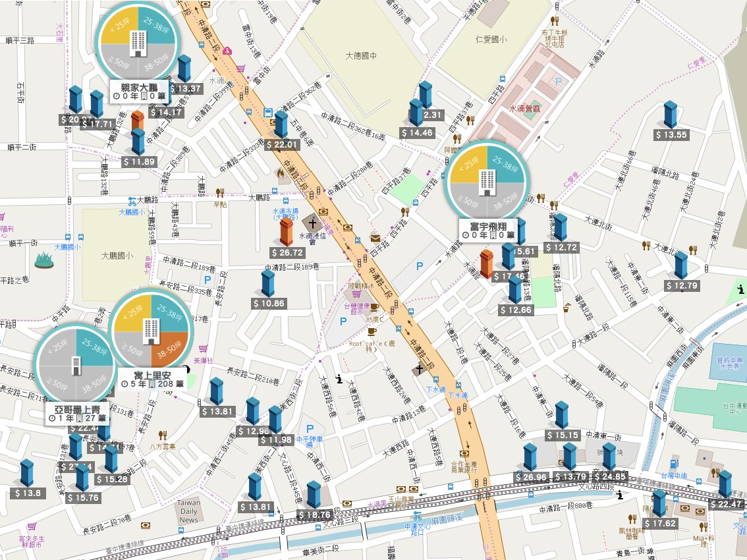Click the building marker priced $17.46
Viewport: 747px width, 560px height.
pyautogui.click(x=509, y=256)
